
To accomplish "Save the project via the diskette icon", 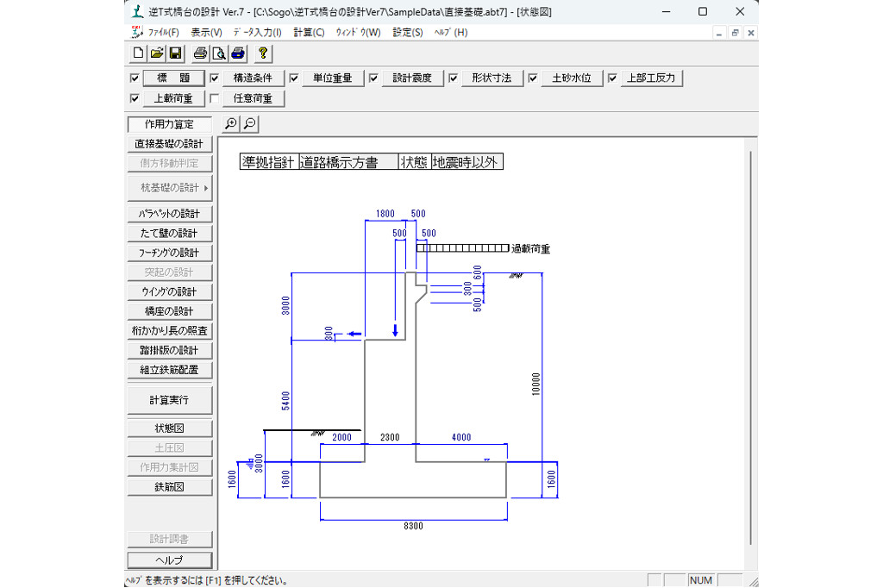I will (x=175, y=53).
